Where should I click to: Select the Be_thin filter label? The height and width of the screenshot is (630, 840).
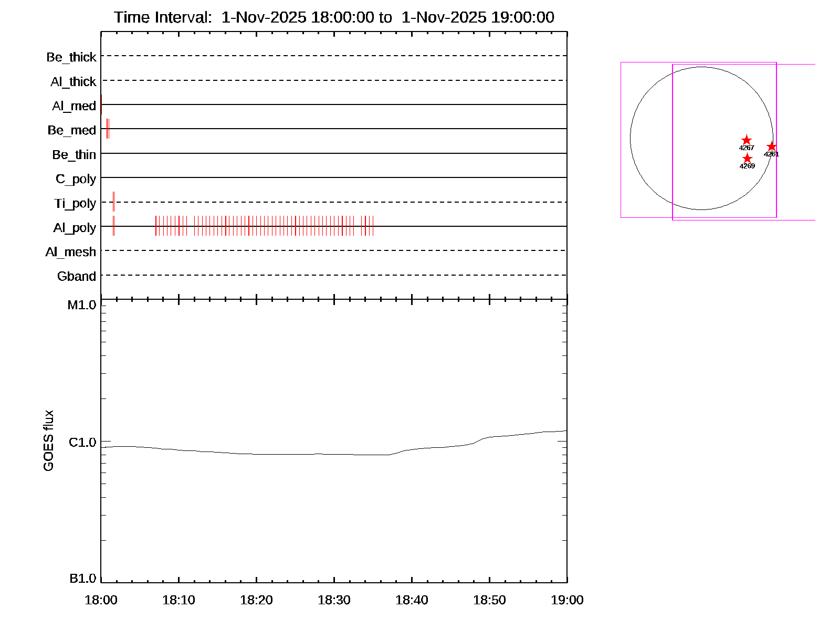pos(74,155)
